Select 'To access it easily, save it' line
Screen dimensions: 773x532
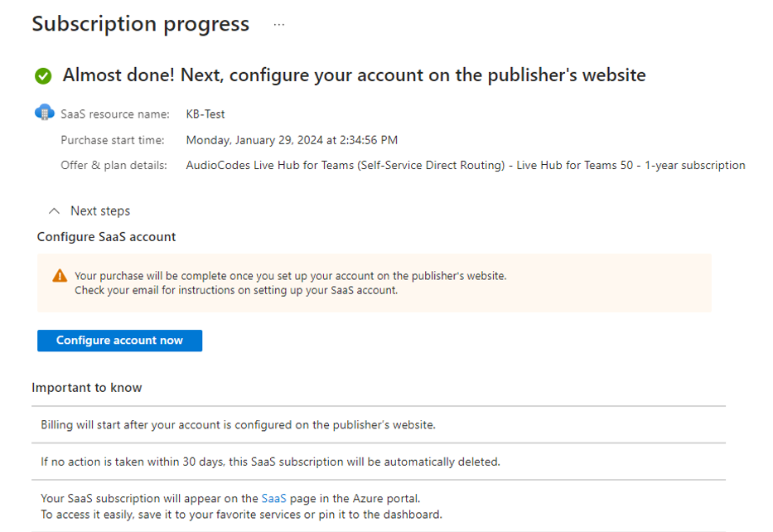tap(242, 515)
